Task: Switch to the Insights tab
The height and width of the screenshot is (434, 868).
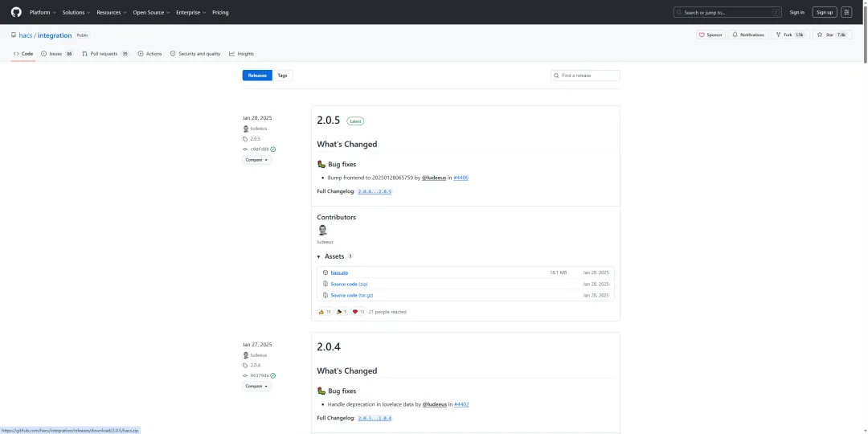Action: tap(241, 54)
